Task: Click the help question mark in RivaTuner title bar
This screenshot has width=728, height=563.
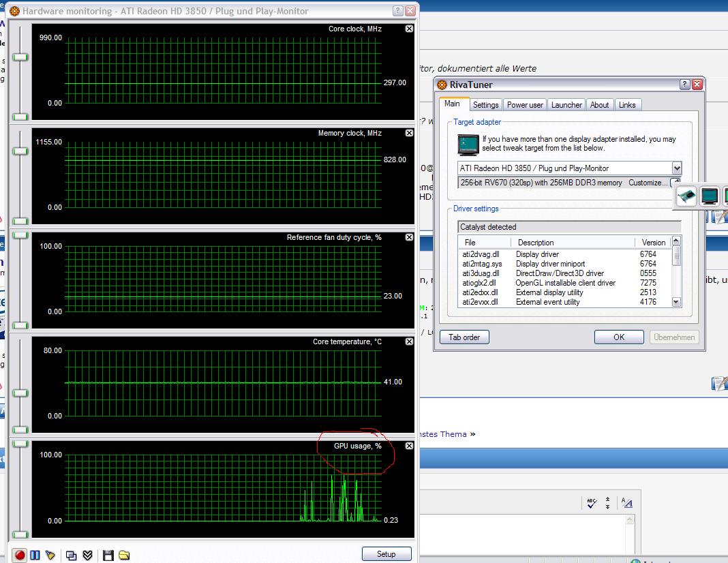Action: 685,85
